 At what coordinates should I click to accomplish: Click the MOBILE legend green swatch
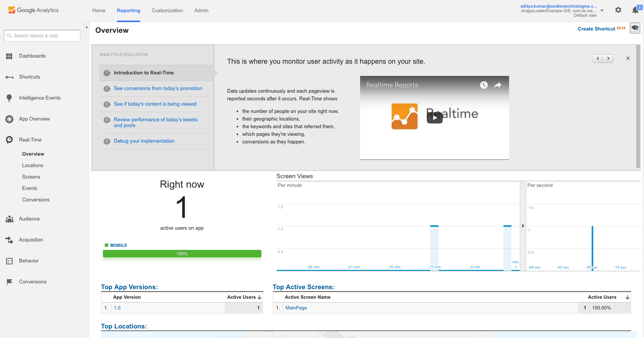[107, 245]
